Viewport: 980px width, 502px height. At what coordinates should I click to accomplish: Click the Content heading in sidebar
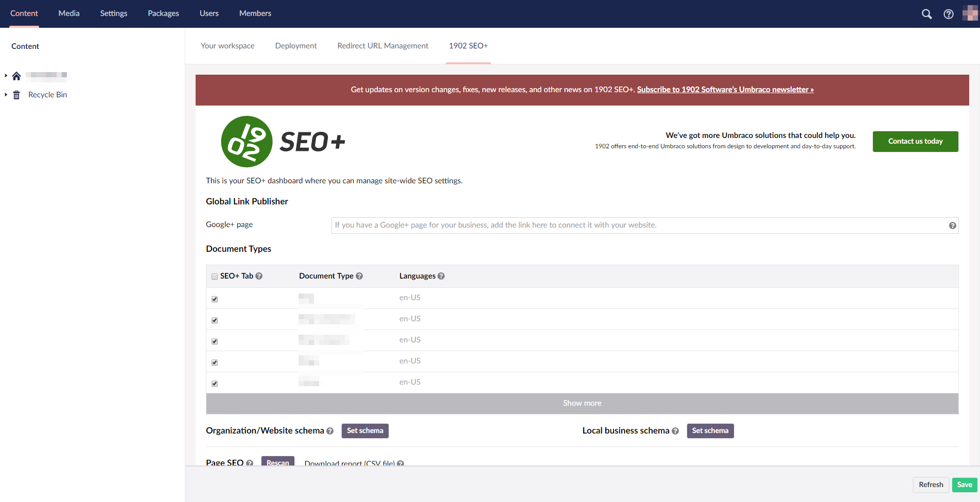25,46
